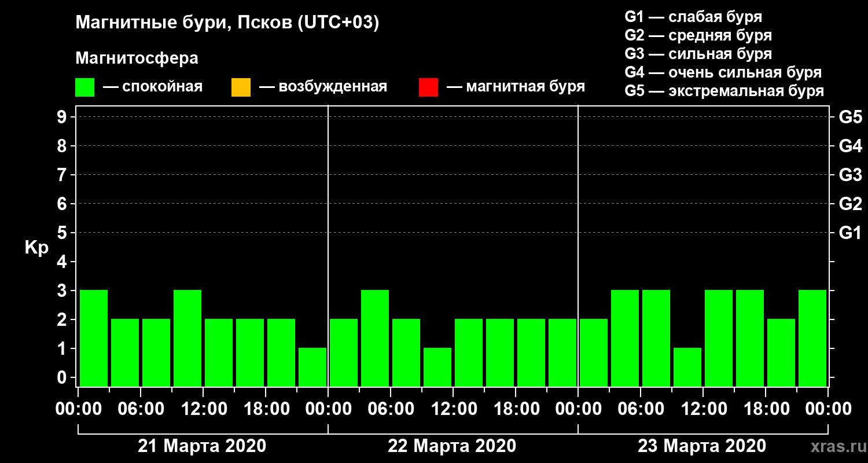
Task: Click the last bar of 23 March
Action: pos(812,338)
